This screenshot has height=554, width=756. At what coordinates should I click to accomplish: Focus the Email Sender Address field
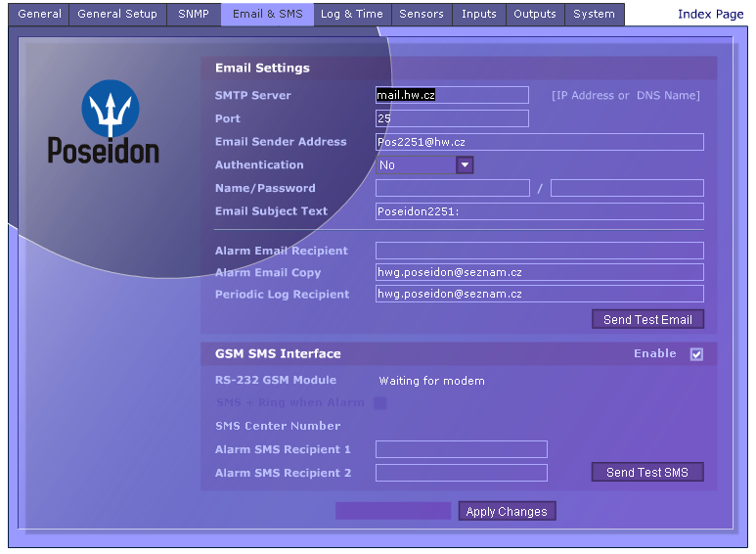click(x=540, y=142)
